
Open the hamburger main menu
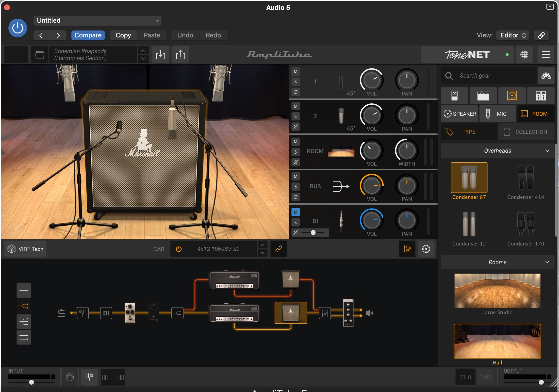click(546, 55)
